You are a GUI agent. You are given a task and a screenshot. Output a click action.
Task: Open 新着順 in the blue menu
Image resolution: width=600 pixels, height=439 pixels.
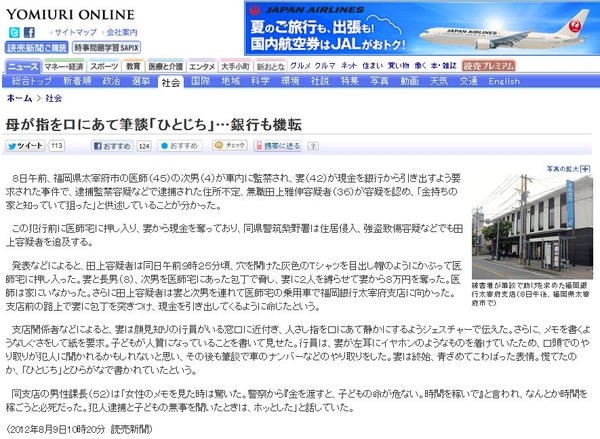pyautogui.click(x=77, y=81)
